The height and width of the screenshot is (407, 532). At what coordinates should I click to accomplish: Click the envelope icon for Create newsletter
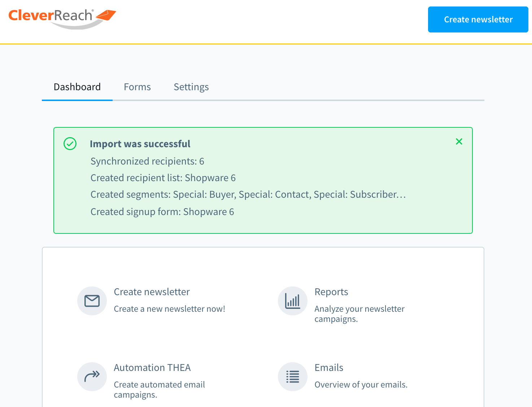[92, 301]
